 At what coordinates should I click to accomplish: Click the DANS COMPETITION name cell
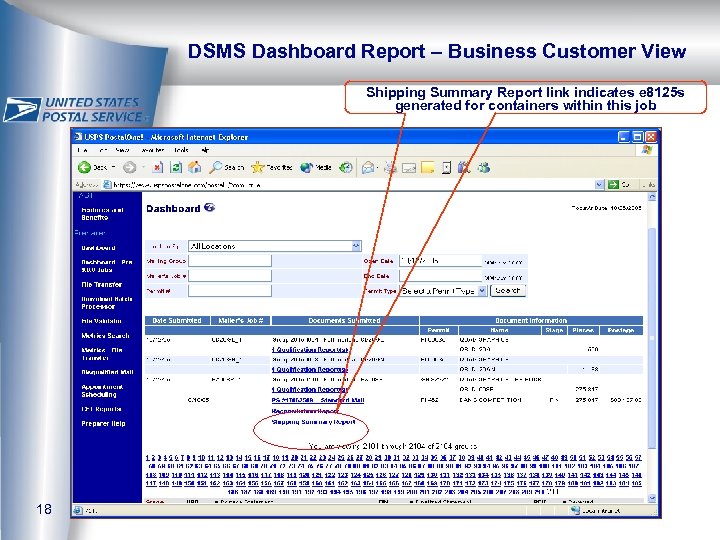[490, 400]
